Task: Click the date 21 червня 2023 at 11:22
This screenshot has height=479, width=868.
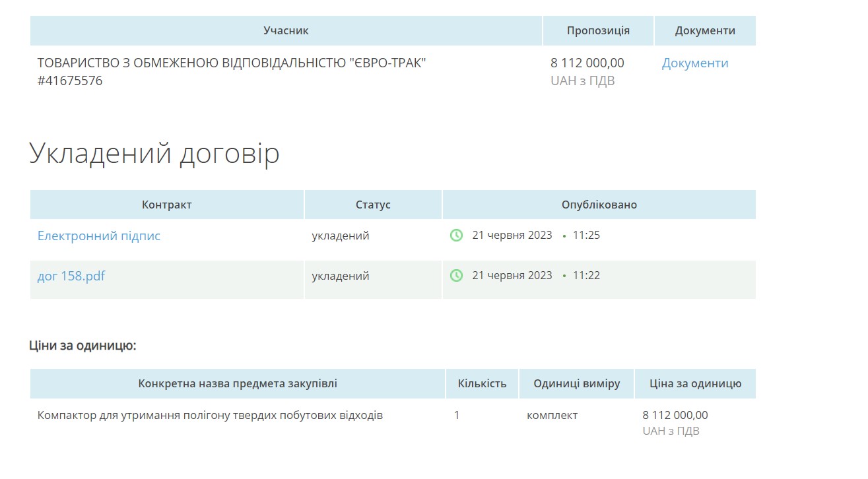Action: pos(512,275)
